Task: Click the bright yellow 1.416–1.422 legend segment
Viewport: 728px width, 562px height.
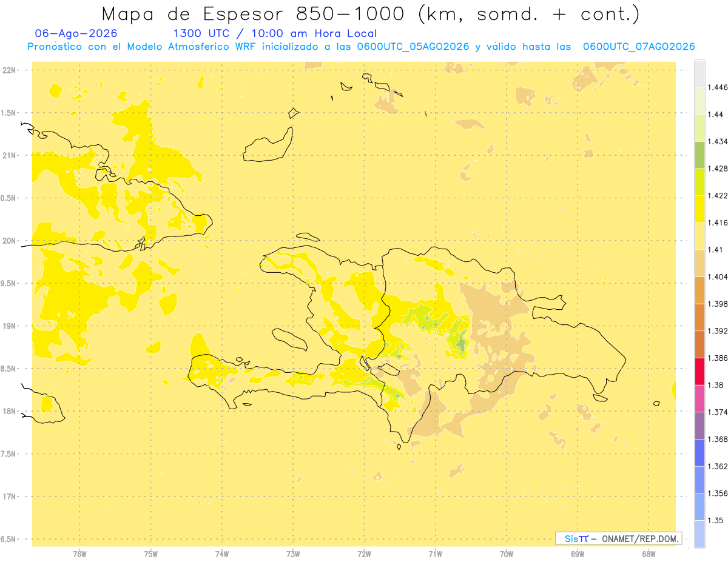Action: click(699, 209)
